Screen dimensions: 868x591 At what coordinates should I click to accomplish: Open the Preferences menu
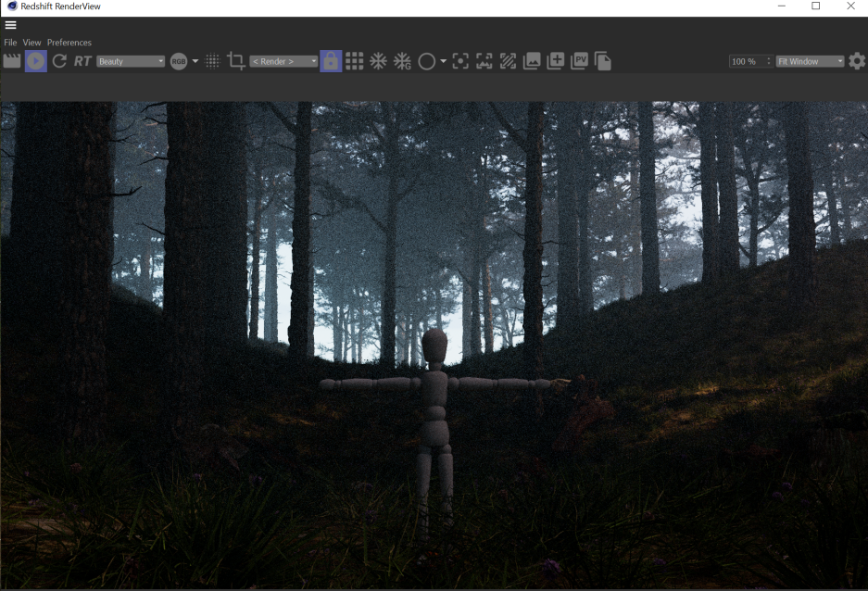click(69, 43)
